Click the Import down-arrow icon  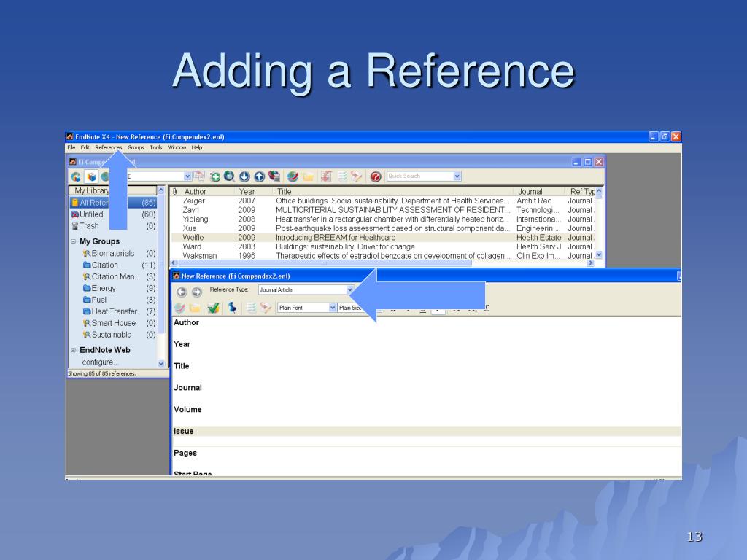244,176
